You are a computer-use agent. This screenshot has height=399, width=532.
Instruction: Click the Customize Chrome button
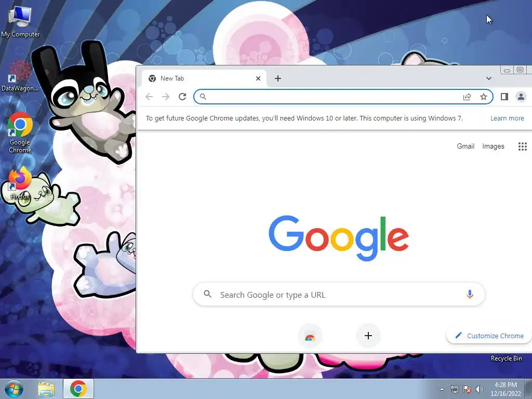489,336
